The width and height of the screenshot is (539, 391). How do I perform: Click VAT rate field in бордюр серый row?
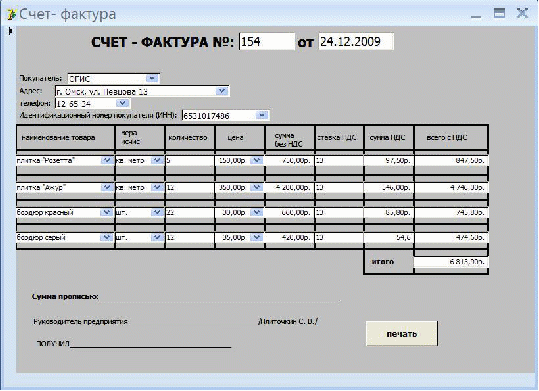[339, 238]
